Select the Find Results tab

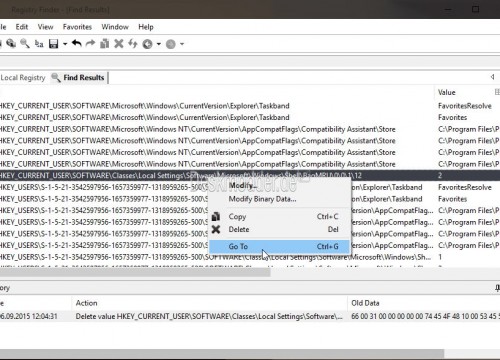pos(80,78)
